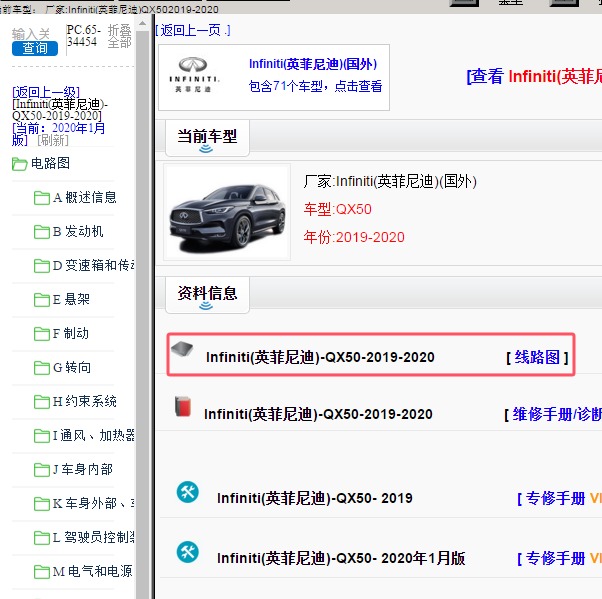Open the L 驾驶员控制 folder icon
The width and height of the screenshot is (602, 599).
coord(41,538)
